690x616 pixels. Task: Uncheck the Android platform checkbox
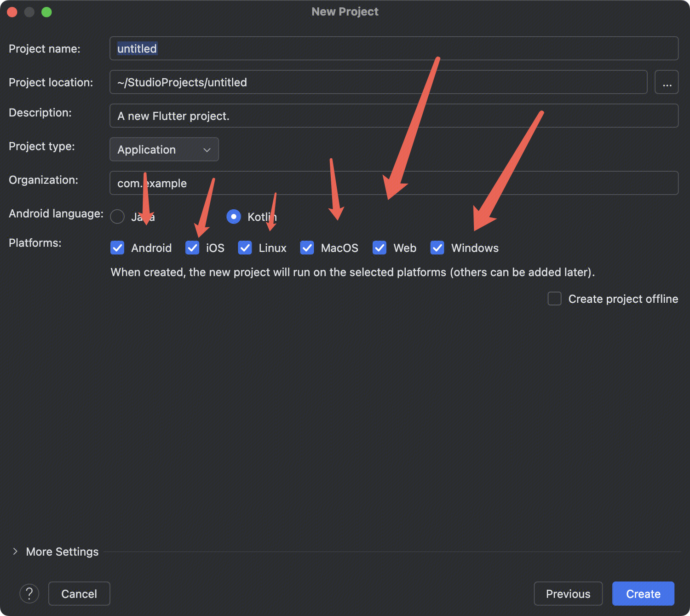pos(118,248)
